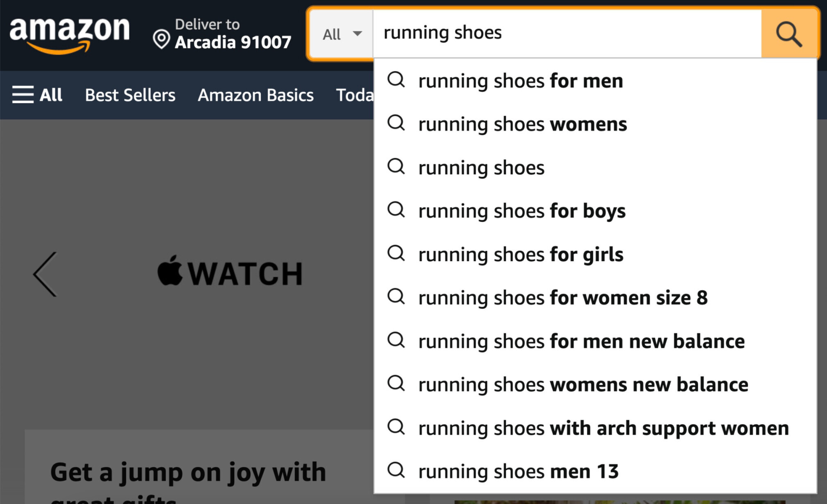Open the Today's Deals nav item

pyautogui.click(x=355, y=95)
